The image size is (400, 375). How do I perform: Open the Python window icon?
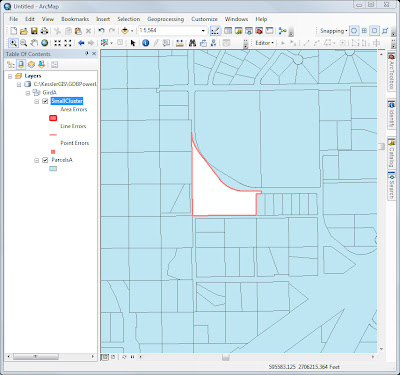(269, 31)
